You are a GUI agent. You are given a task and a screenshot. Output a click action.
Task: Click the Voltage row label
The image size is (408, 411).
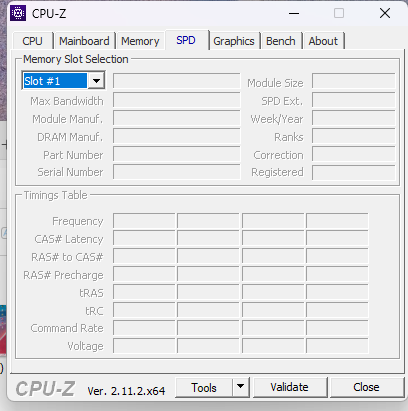[x=85, y=346]
